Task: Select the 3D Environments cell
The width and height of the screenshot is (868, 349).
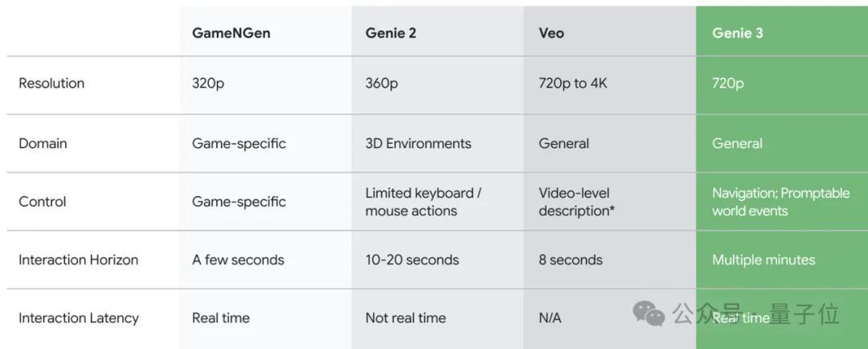Action: (418, 143)
